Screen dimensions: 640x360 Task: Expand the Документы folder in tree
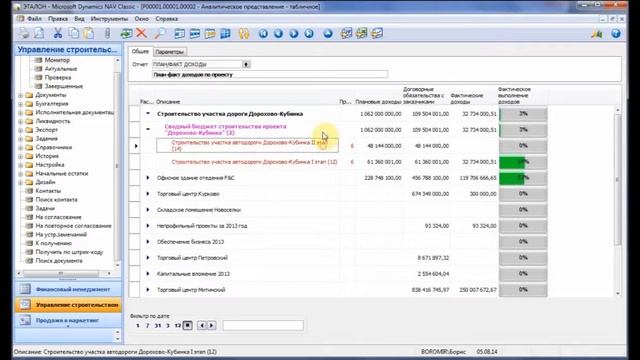pos(20,95)
